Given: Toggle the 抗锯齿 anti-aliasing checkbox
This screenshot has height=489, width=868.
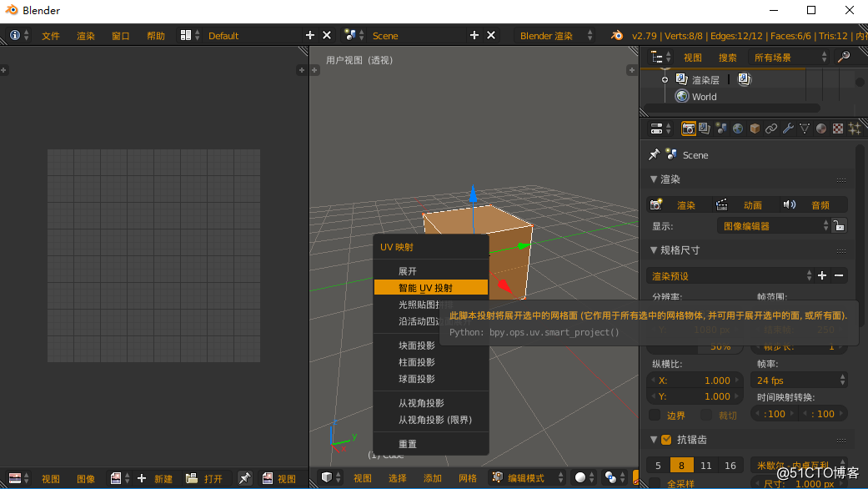Looking at the screenshot, I should [x=666, y=440].
